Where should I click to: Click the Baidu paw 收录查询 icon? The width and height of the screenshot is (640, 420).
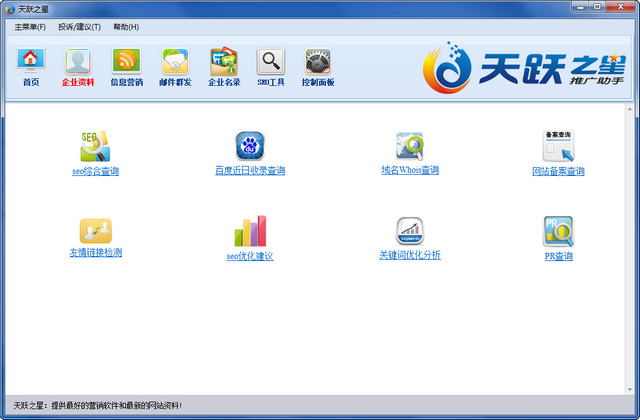pos(250,146)
